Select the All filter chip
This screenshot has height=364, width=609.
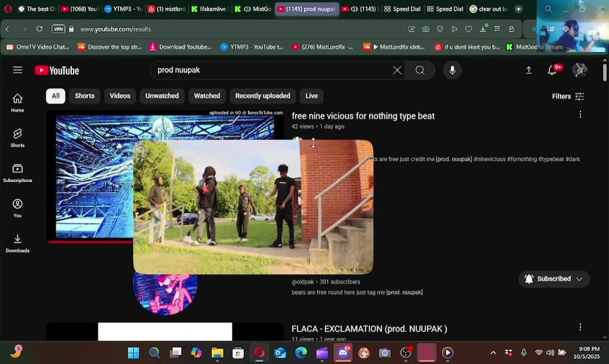(x=56, y=96)
